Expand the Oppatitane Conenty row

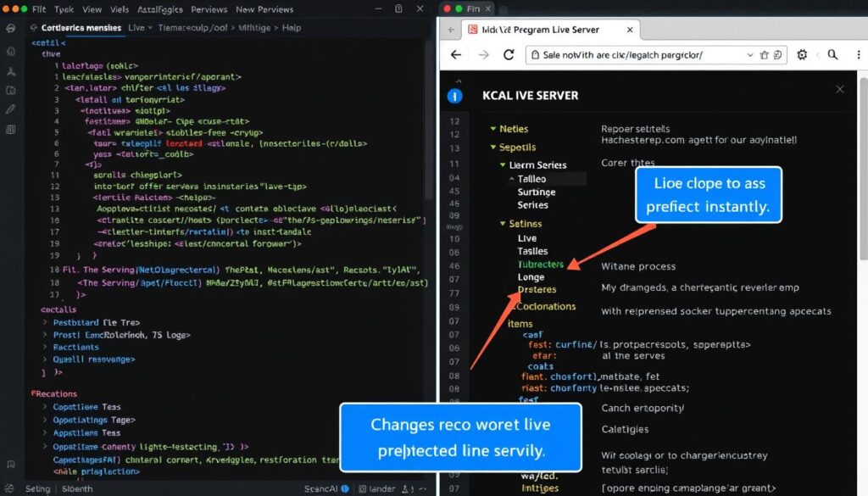[x=45, y=447]
